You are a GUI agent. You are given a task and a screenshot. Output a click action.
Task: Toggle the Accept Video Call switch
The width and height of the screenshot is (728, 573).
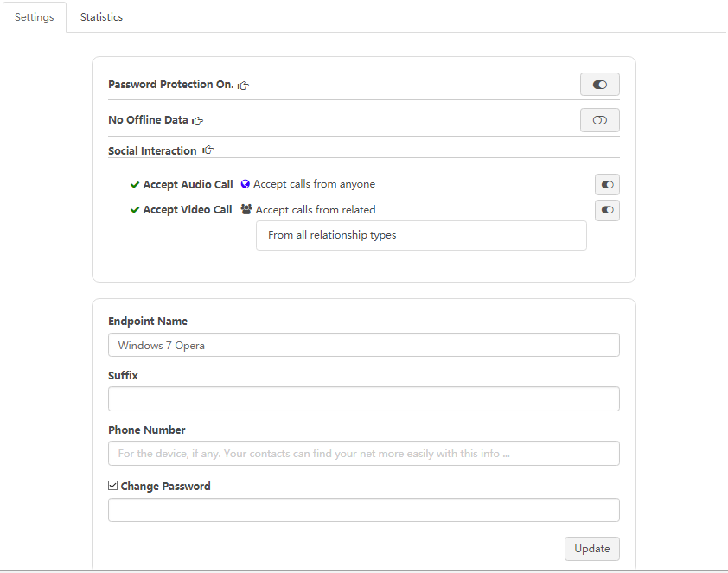(x=607, y=210)
